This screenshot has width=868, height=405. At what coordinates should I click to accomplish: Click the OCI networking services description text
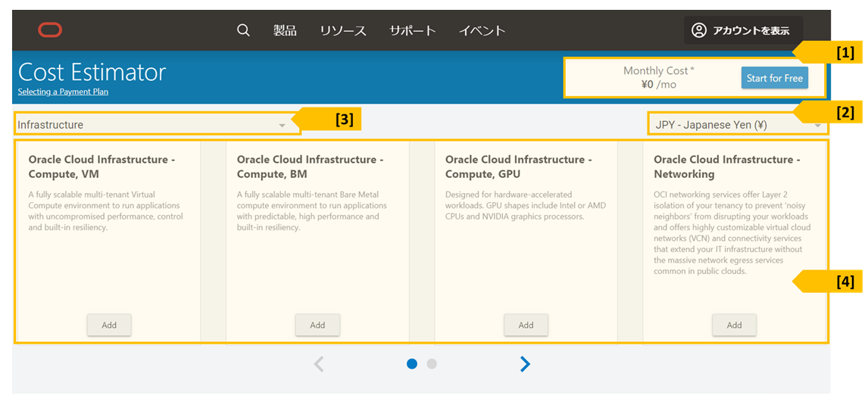tap(731, 233)
